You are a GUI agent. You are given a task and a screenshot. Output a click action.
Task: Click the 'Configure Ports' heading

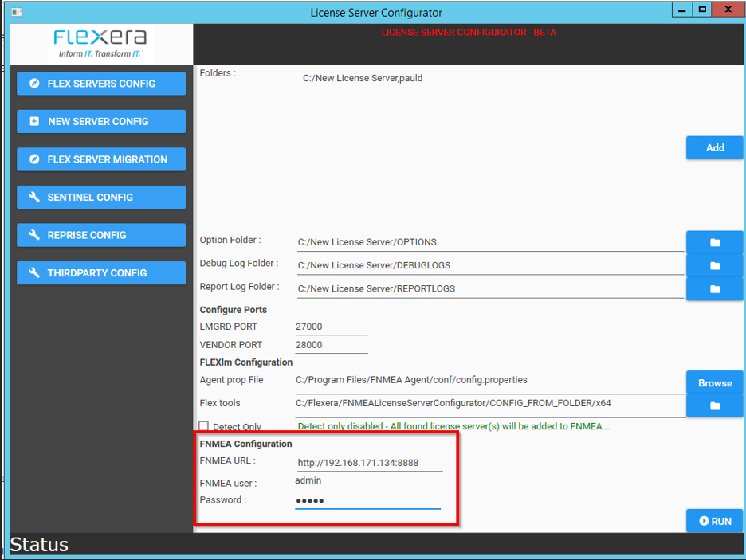click(x=233, y=310)
